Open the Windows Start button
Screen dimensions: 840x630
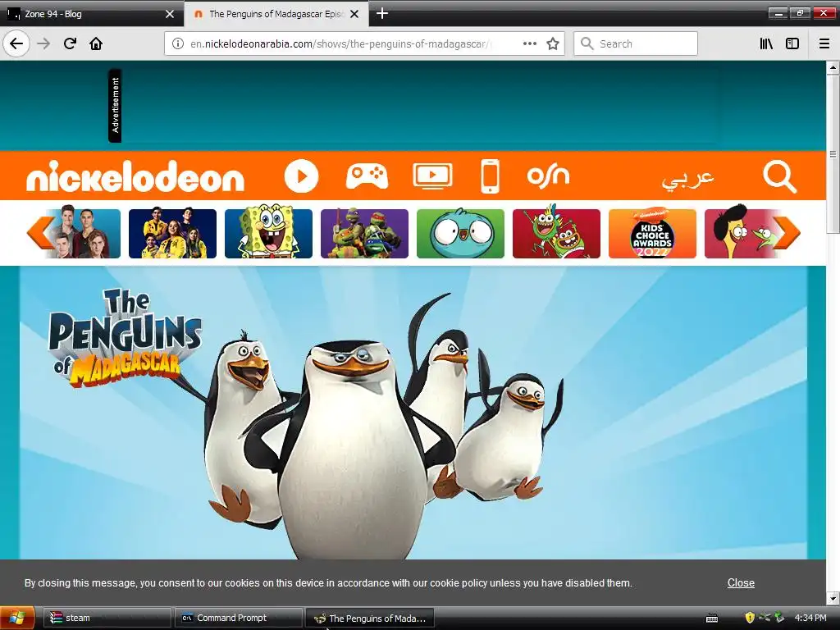tap(17, 619)
